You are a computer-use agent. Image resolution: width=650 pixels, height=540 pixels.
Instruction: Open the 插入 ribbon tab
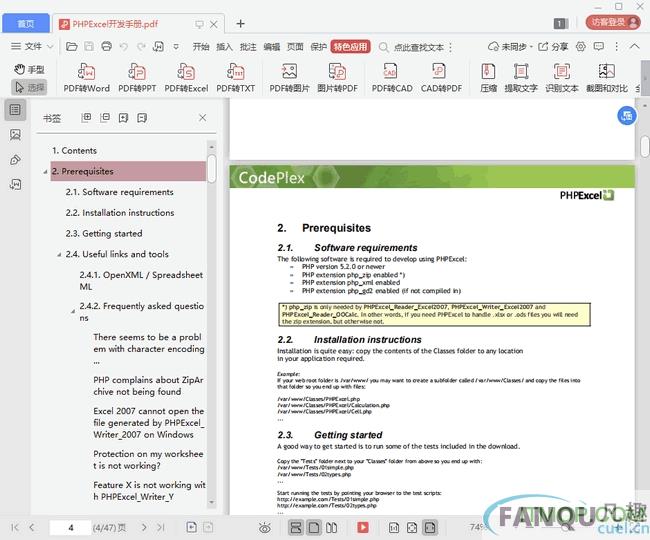pos(224,47)
